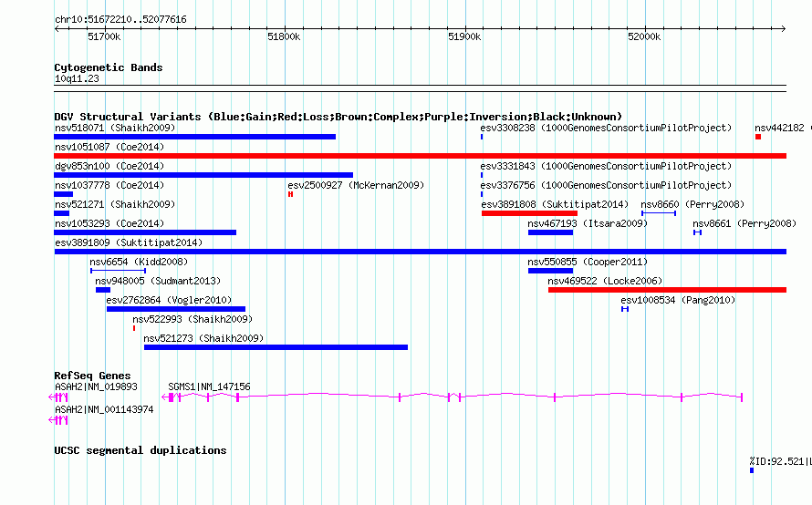Viewport: 812px width, 505px height.
Task: Click the %ID:92.521 segmental duplication label
Action: (x=780, y=461)
